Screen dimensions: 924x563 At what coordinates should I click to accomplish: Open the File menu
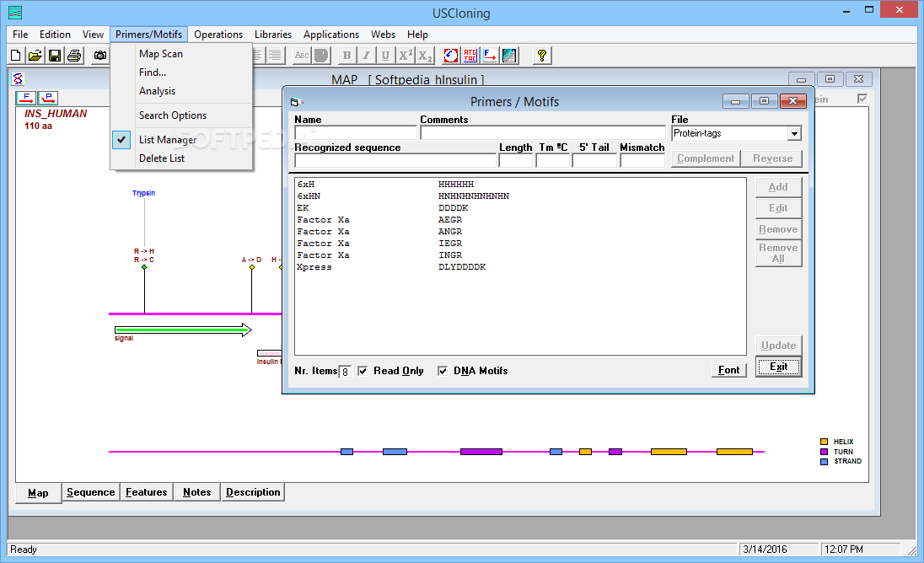click(20, 35)
